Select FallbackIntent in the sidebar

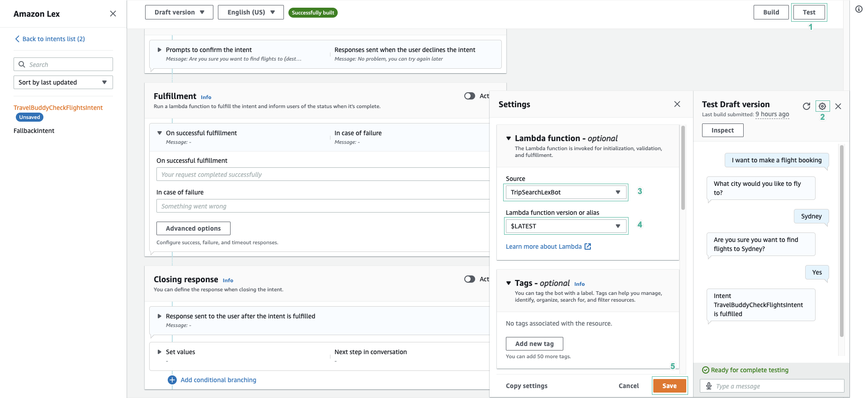(34, 131)
